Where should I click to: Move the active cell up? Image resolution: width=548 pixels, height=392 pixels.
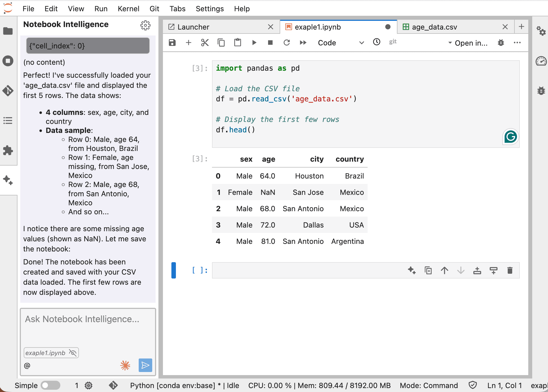(445, 270)
